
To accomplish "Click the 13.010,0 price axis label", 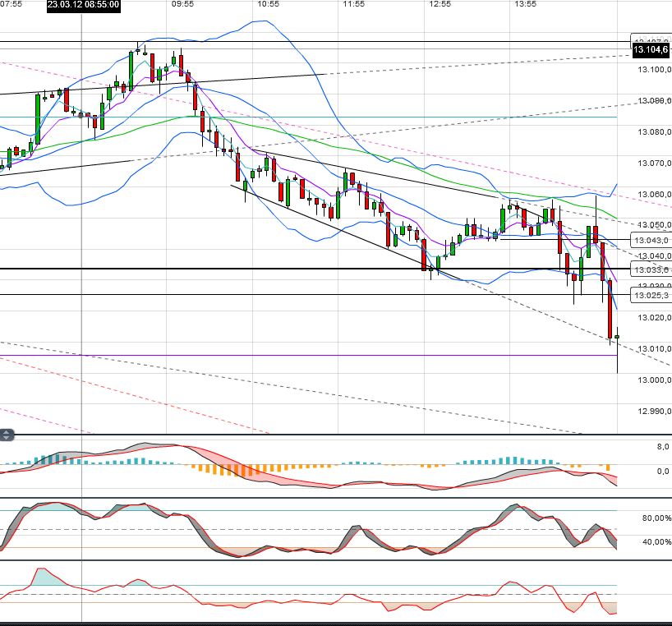I will tap(654, 349).
